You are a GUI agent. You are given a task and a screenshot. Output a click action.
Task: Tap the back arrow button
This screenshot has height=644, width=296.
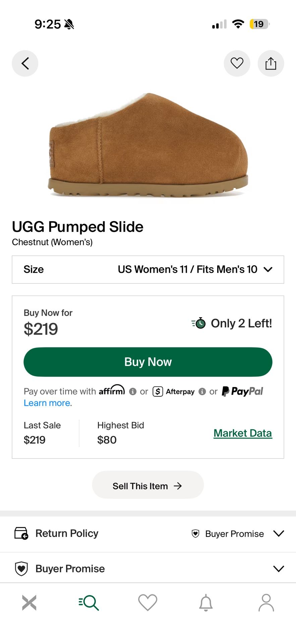tap(25, 63)
